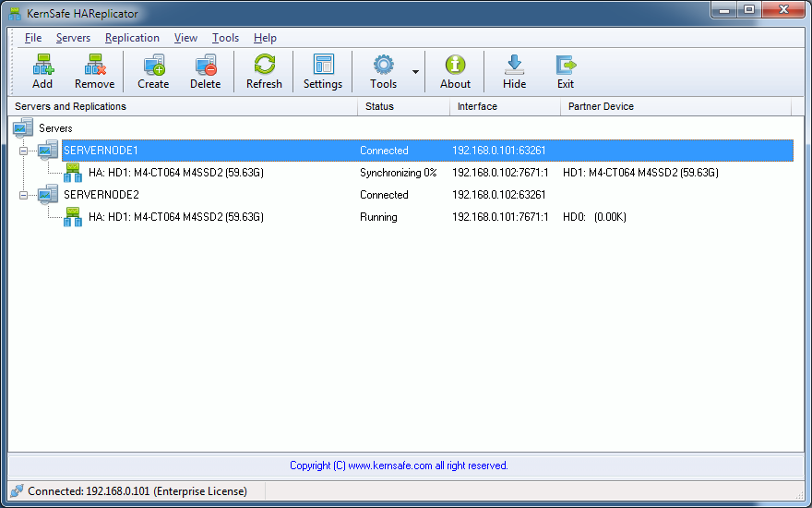Select HA: HD1 replication under SERVERNODE2
Screen dimensions: 812x508
point(176,217)
